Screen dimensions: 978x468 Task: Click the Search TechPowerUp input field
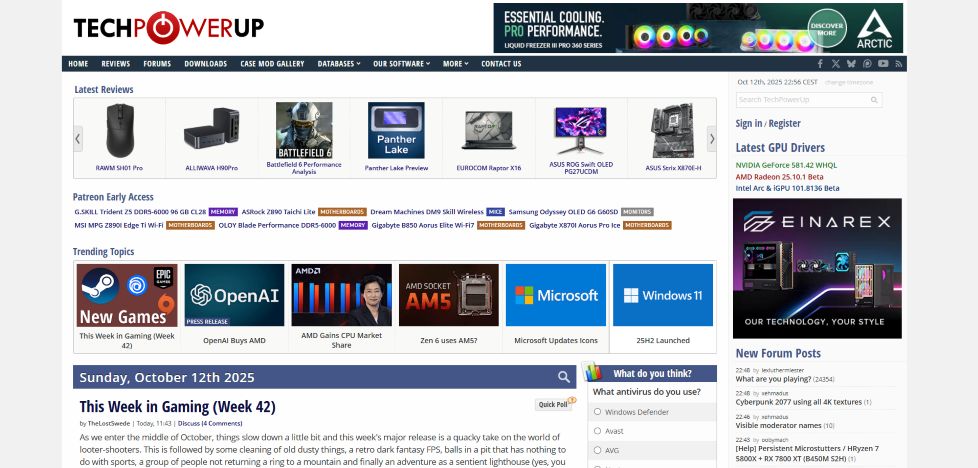tap(802, 100)
